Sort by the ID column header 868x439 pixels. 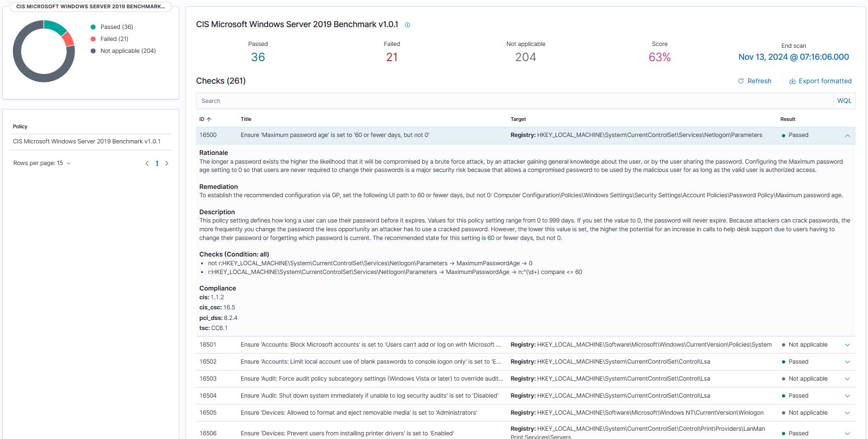click(x=205, y=119)
